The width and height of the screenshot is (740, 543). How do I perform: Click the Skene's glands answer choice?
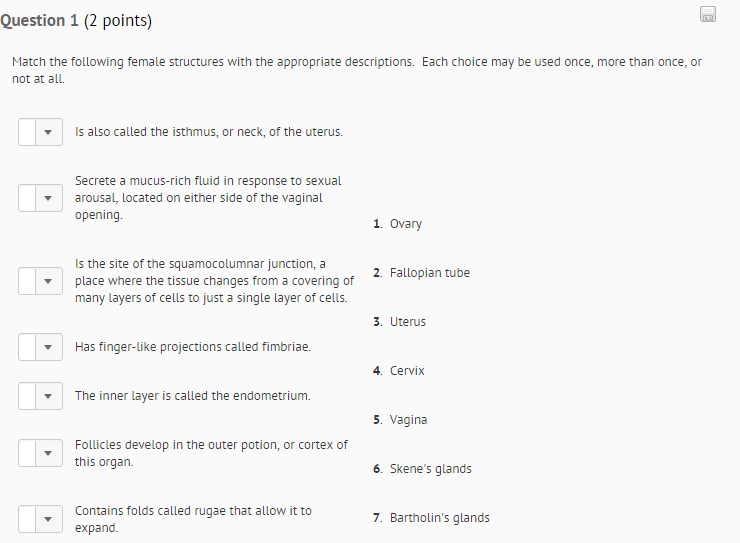pos(430,469)
